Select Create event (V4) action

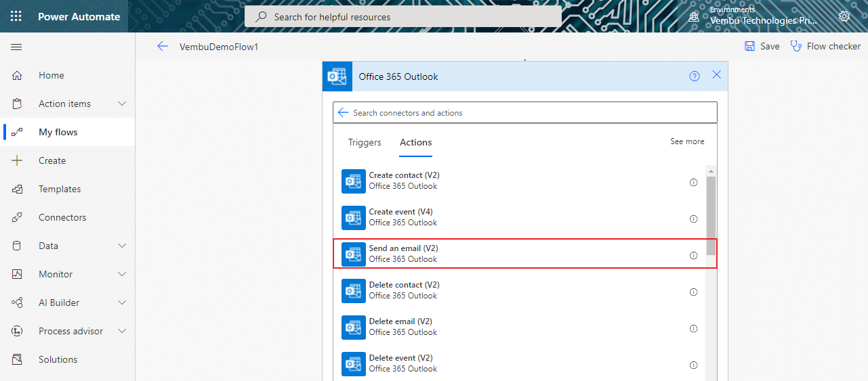tap(520, 217)
